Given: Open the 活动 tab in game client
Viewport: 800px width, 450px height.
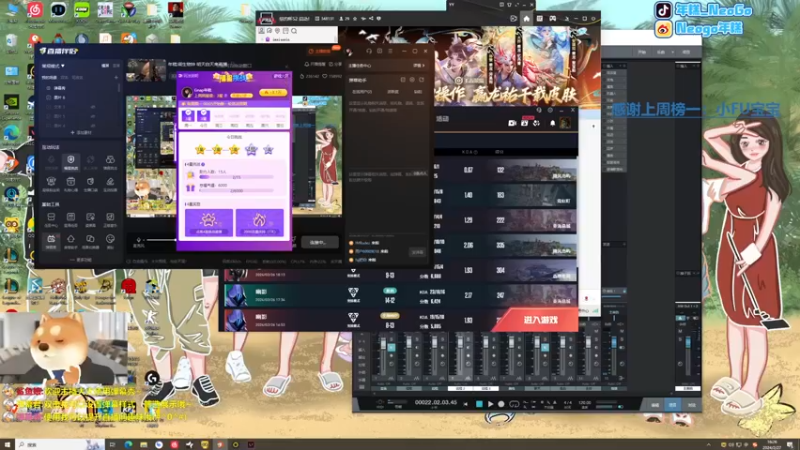Looking at the screenshot, I should coord(442,119).
